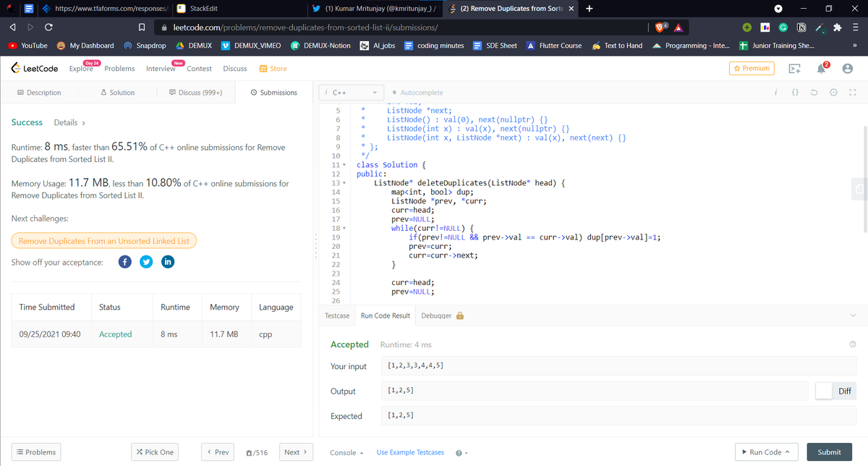Screen dimensions: 868x466
Task: Click the Brave Shields icon
Action: point(660,27)
